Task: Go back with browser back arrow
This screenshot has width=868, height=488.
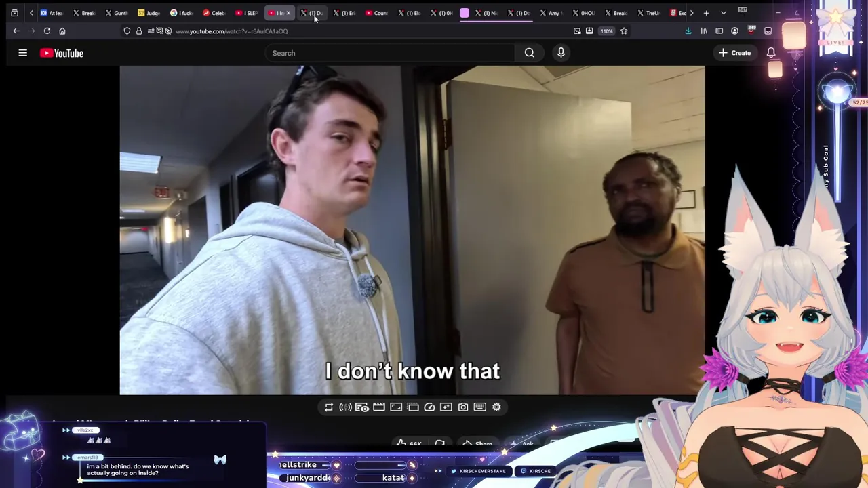Action: point(16,31)
